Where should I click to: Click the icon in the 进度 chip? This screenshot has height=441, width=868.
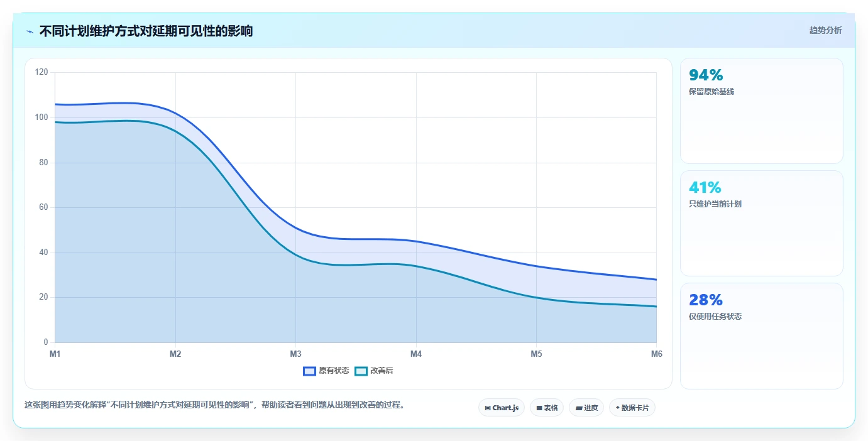578,408
